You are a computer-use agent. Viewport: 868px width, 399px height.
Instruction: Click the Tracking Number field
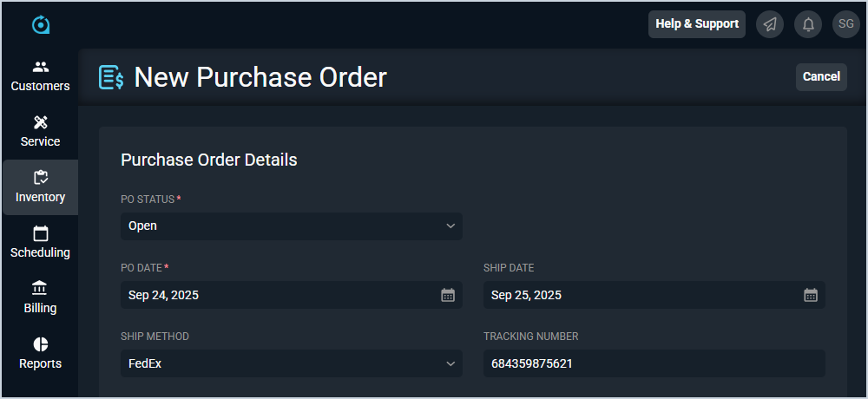654,363
